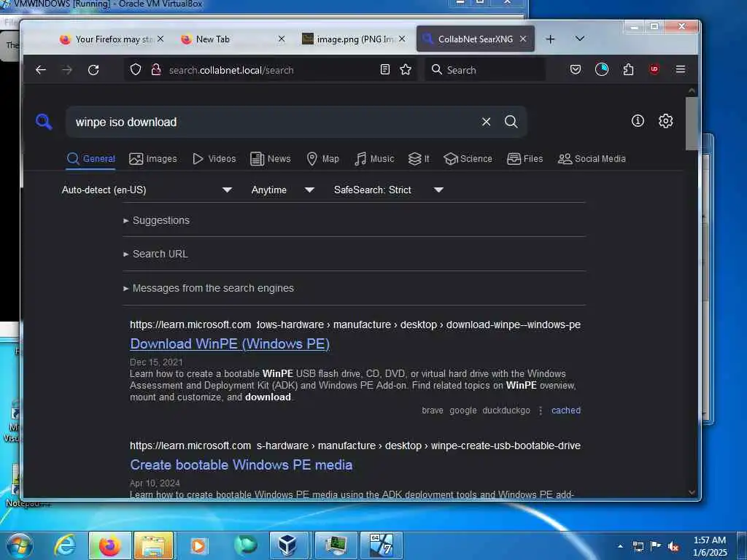Select the Music search category
The width and height of the screenshot is (747, 560).
click(374, 158)
